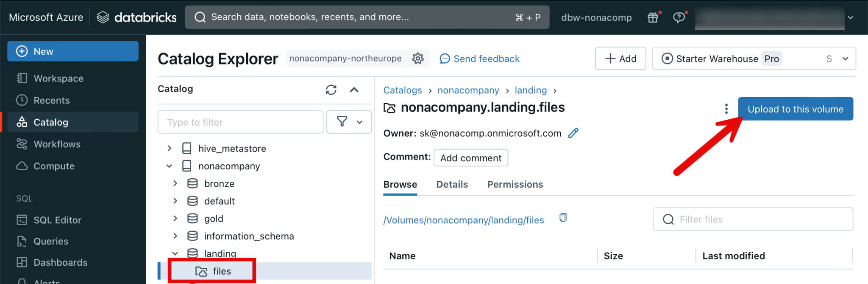Open the help chat bubble icon
The height and width of the screenshot is (284, 868).
coord(679,17)
